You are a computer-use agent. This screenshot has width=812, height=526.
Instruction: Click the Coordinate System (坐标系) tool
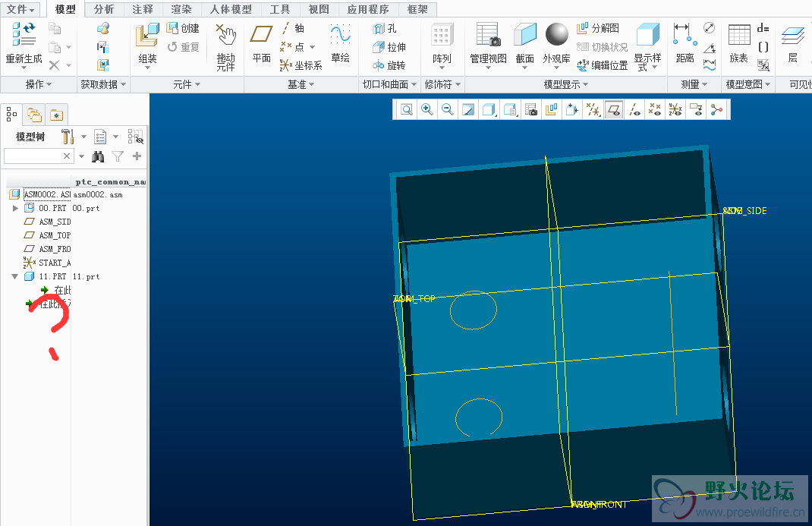[x=301, y=65]
